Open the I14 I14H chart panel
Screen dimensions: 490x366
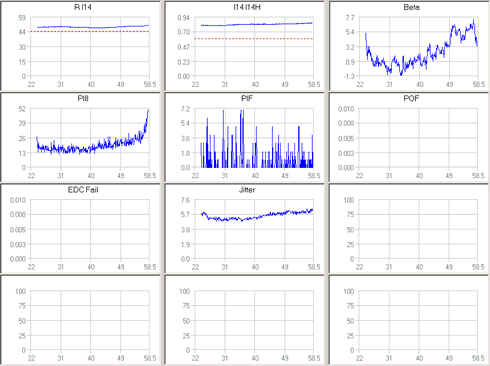[x=244, y=46]
